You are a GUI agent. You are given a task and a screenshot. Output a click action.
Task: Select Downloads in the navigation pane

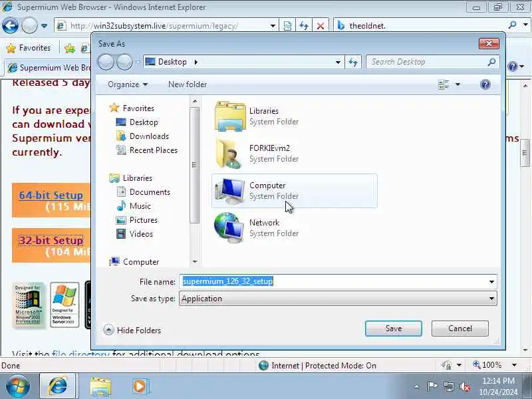149,136
